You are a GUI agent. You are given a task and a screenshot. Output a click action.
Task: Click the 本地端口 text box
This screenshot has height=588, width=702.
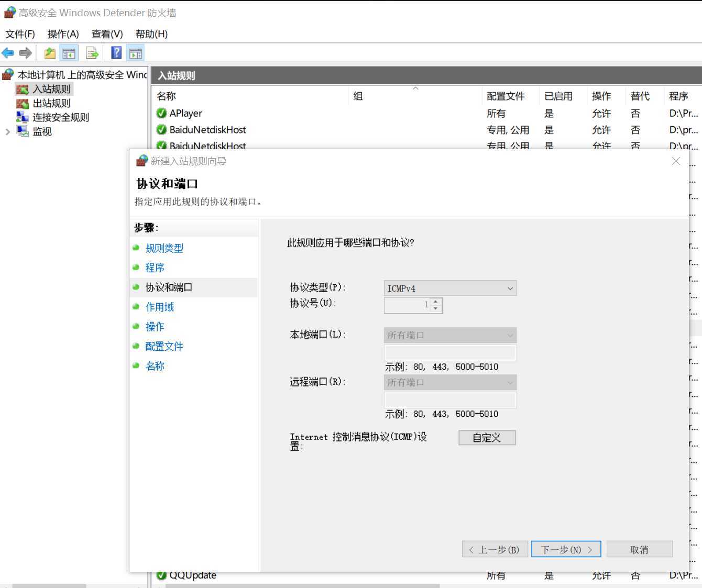tap(450, 352)
